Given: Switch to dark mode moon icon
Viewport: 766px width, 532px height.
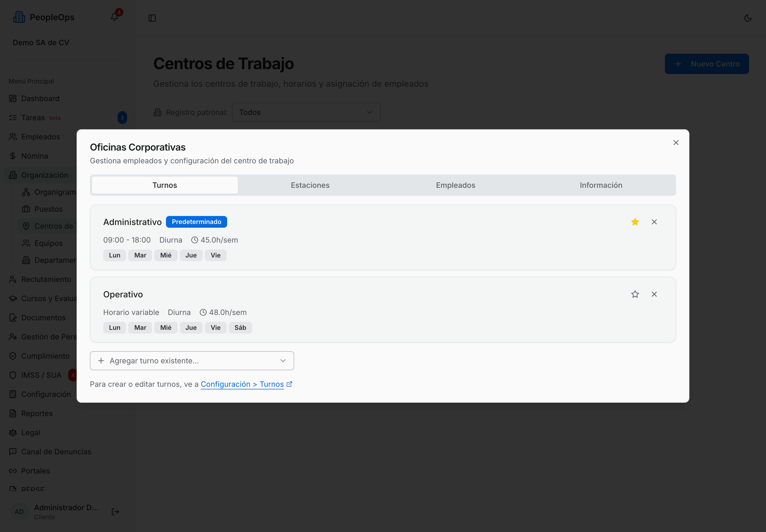Looking at the screenshot, I should [748, 18].
